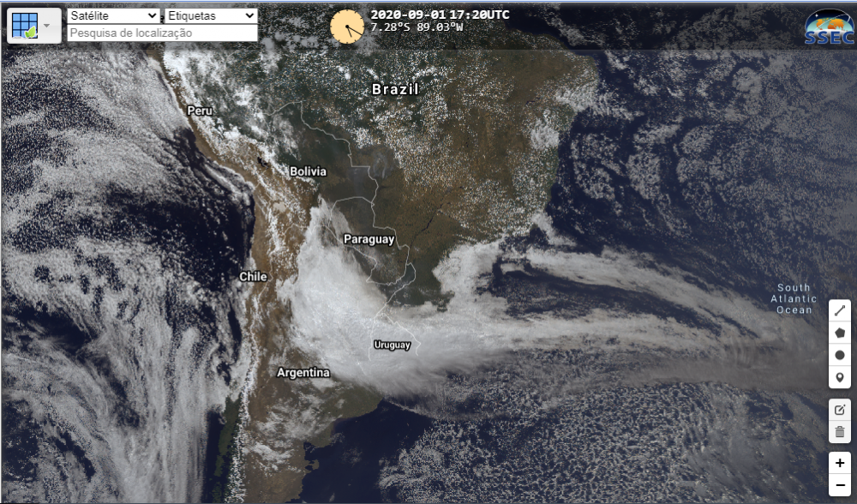The height and width of the screenshot is (504, 857).
Task: Click the yellow clock time control
Action: coord(347,27)
